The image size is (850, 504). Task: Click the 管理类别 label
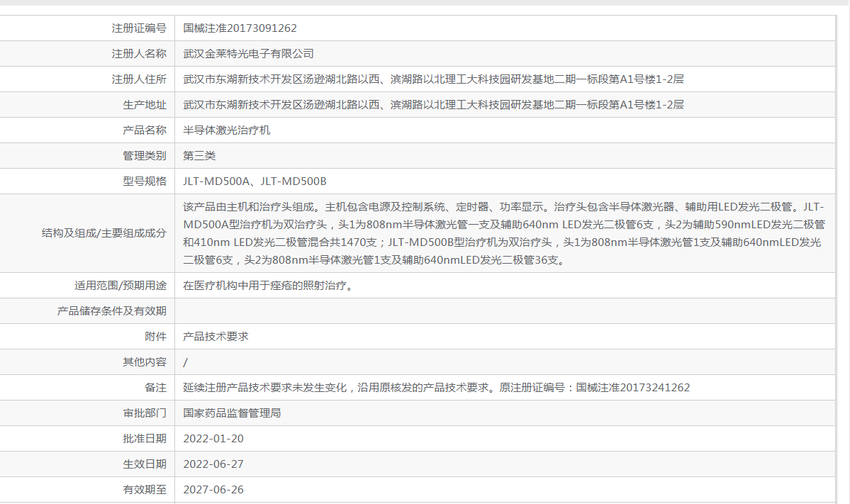144,155
